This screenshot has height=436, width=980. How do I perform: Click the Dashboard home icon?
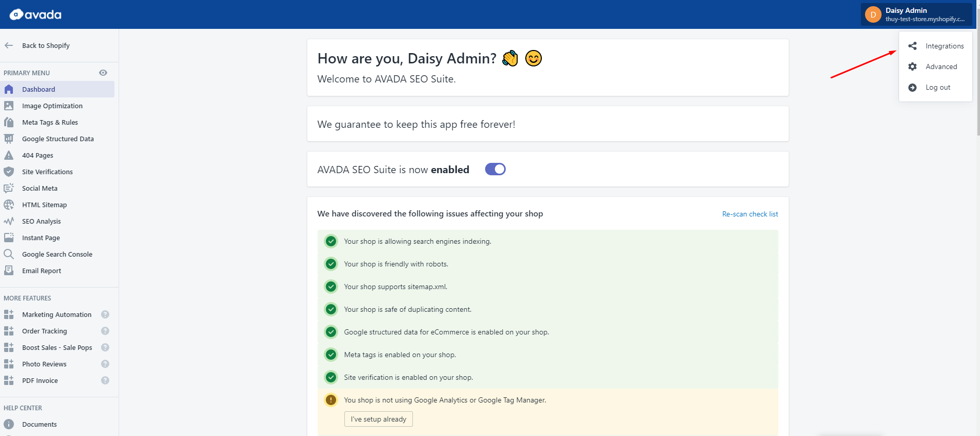(x=9, y=89)
